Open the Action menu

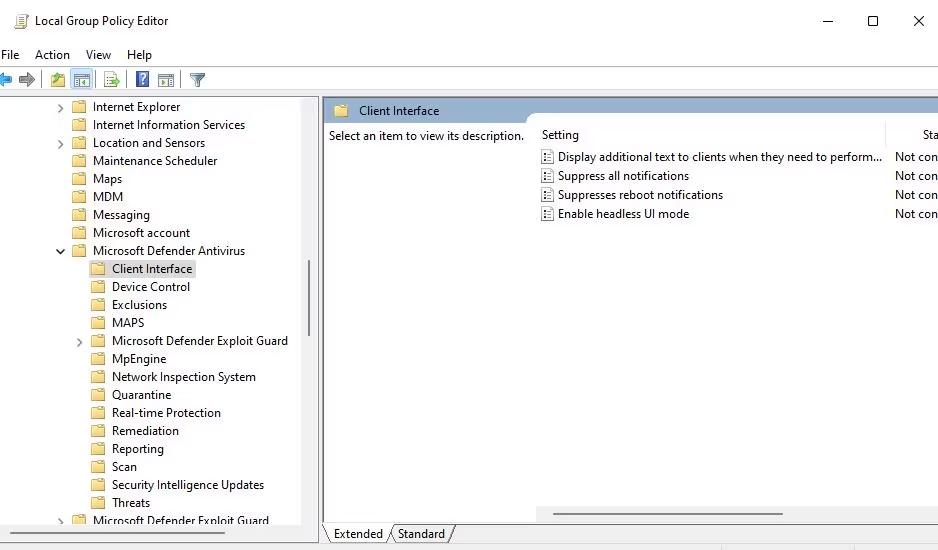52,55
